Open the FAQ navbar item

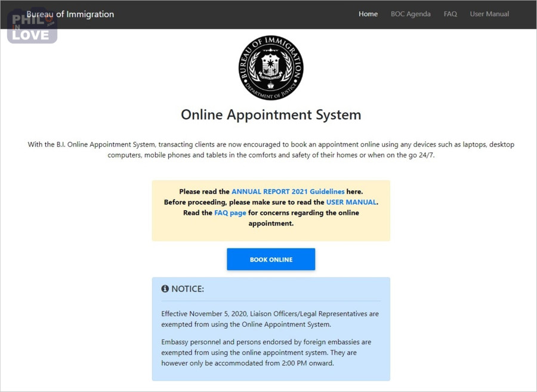coord(450,14)
